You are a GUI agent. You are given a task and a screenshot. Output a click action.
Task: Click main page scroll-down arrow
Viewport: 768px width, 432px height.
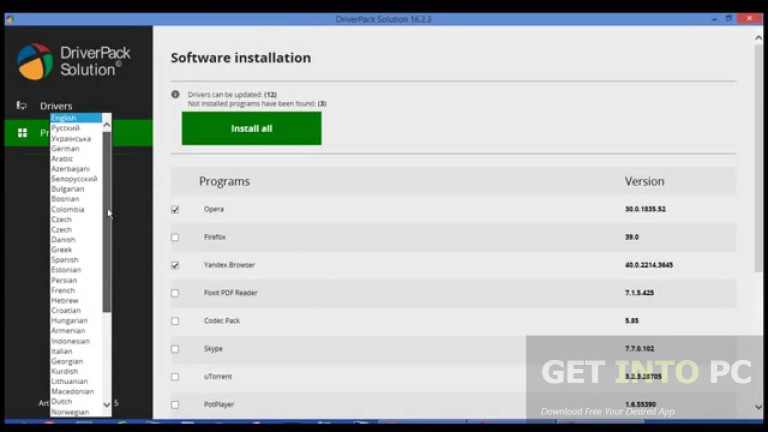point(759,407)
